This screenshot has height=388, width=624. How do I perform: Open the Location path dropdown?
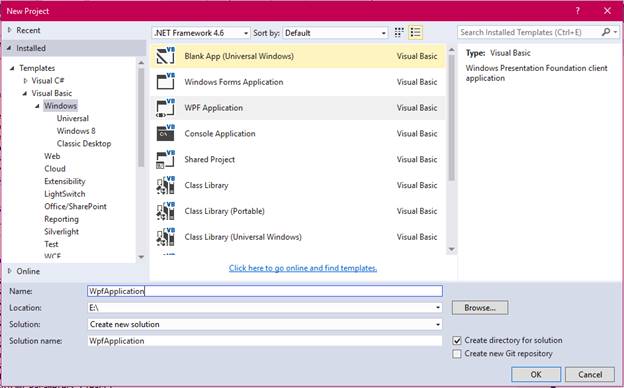[x=438, y=308]
